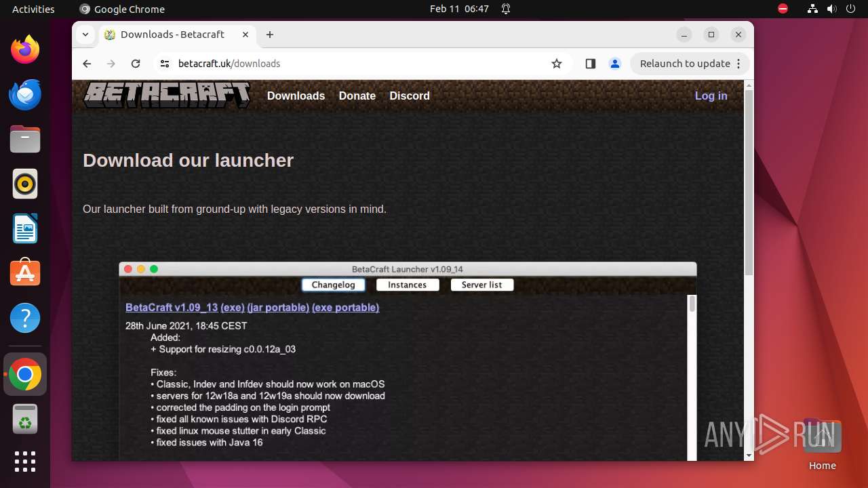Click the "Download our launcher" heading

pyautogui.click(x=188, y=160)
